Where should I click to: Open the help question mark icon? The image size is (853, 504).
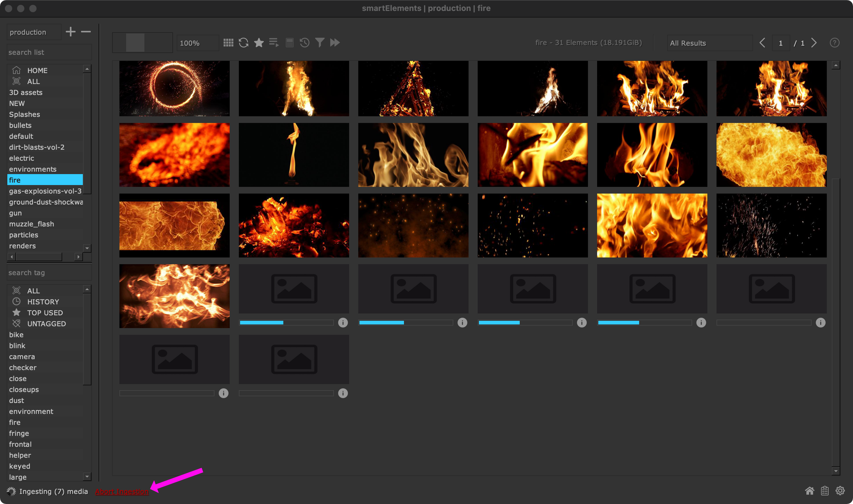click(834, 43)
